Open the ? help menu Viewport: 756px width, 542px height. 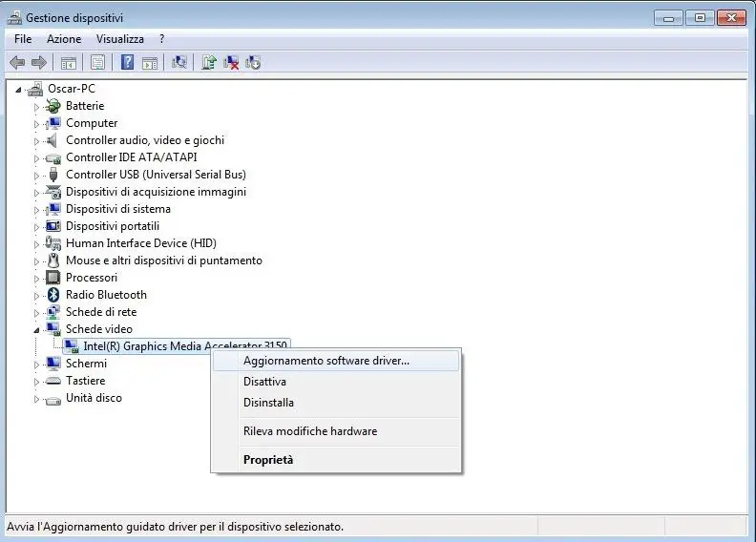click(162, 39)
